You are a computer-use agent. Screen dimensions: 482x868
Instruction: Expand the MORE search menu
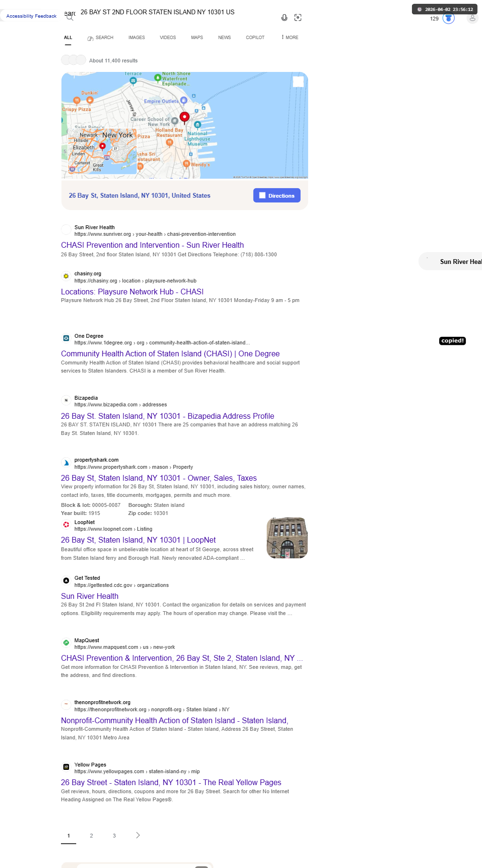pos(290,37)
